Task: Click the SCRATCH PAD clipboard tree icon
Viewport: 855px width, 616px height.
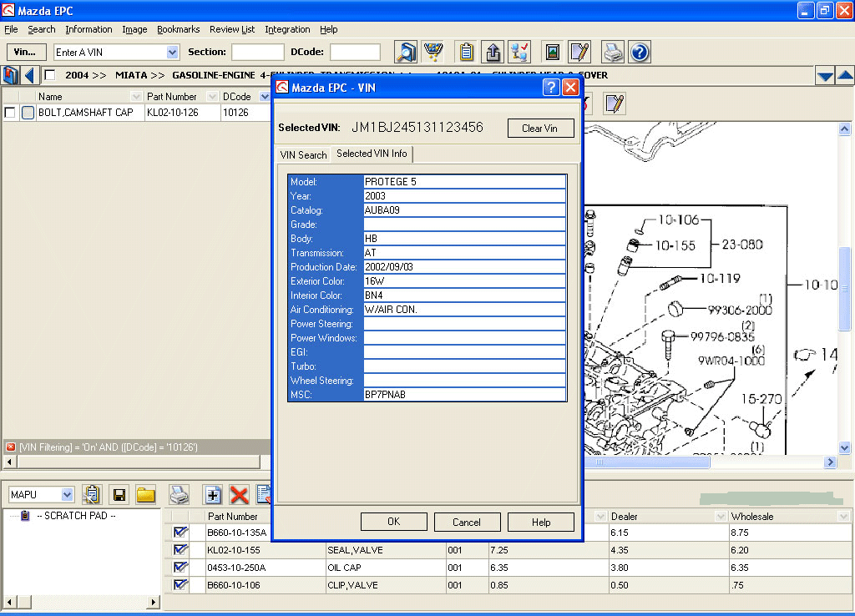Action: point(25,516)
